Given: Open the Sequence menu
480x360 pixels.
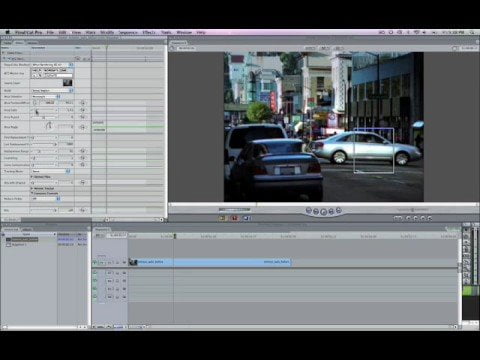Looking at the screenshot, I should pos(128,32).
